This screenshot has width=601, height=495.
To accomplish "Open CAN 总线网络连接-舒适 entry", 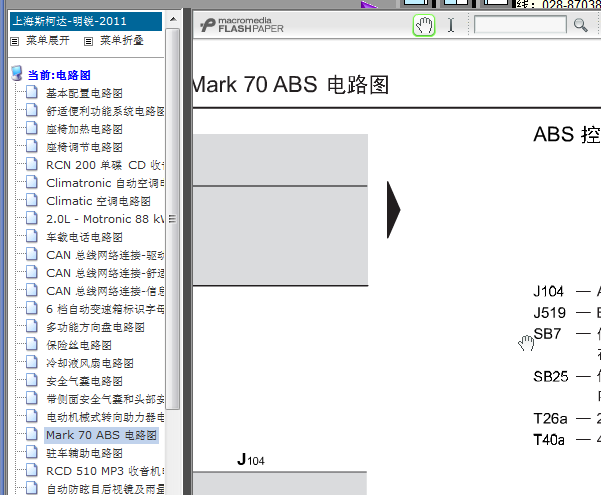I will [105, 273].
